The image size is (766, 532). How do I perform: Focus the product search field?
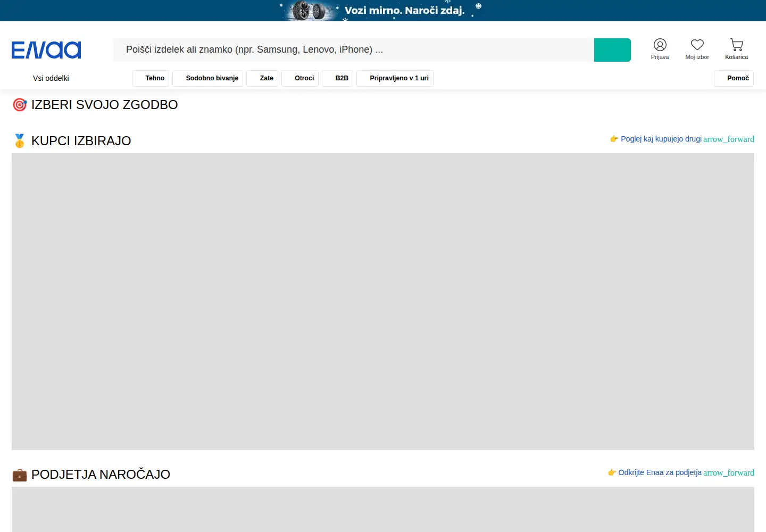click(x=354, y=50)
